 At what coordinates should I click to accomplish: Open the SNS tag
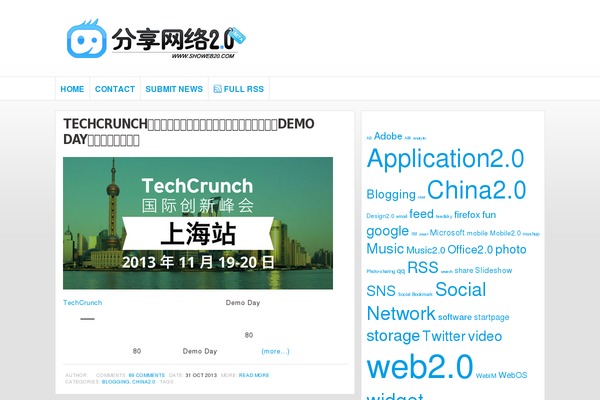tap(381, 291)
